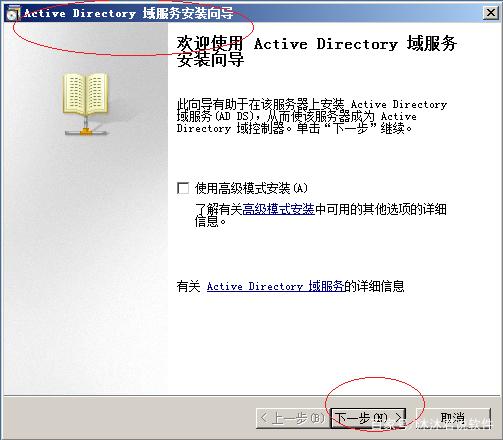Click the title bar text 域服务安装向导
The image size is (503, 440).
pyautogui.click(x=188, y=13)
